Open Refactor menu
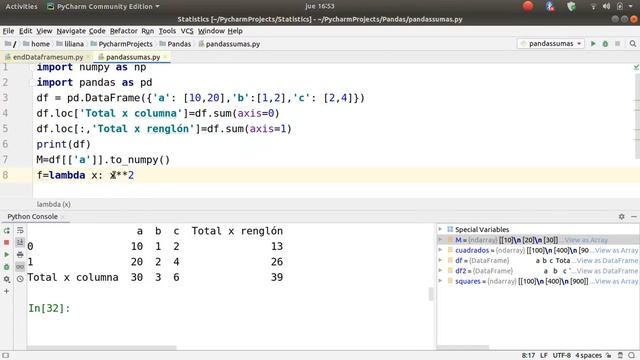The height and width of the screenshot is (360, 640). 124,31
